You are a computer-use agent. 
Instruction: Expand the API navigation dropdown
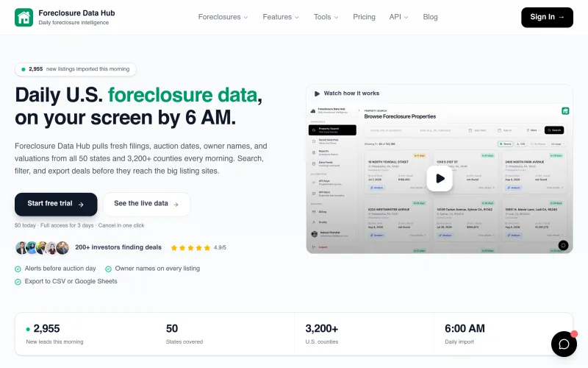[x=398, y=17]
